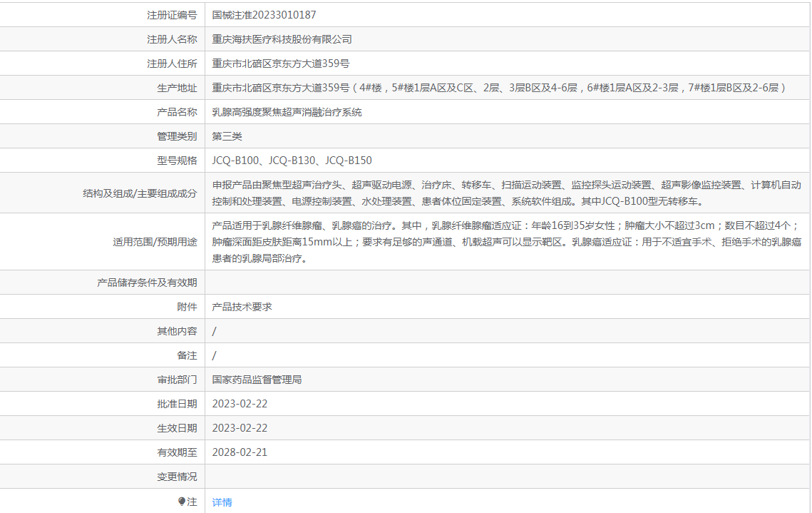Select the intended-use text starting 产品适用于乳腺纤维腺瘤

pyautogui.click(x=506, y=242)
